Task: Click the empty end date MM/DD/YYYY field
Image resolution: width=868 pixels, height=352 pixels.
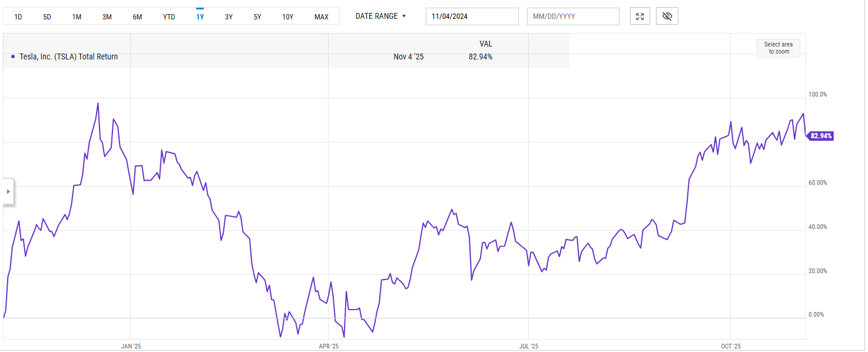Action: pos(573,16)
